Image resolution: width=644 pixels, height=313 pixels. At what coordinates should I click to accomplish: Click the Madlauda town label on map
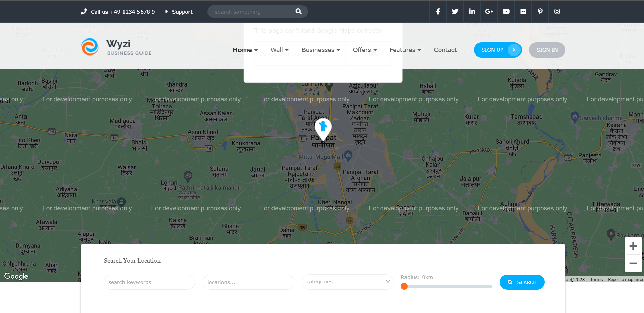click(x=122, y=124)
